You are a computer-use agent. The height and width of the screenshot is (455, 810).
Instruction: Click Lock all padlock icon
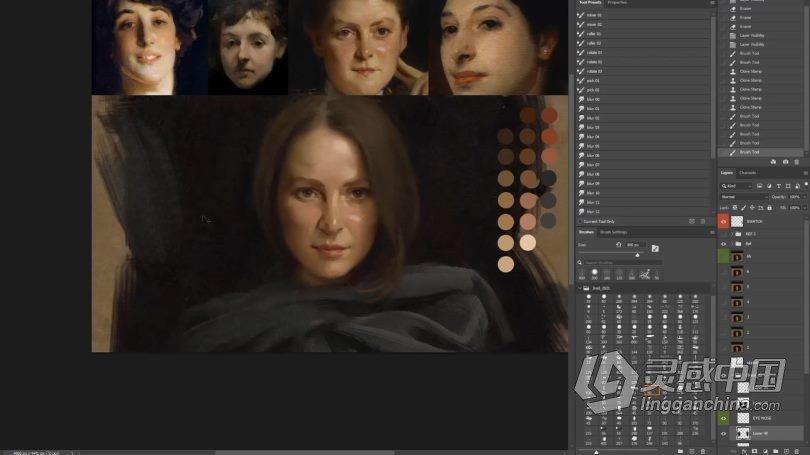(x=769, y=208)
